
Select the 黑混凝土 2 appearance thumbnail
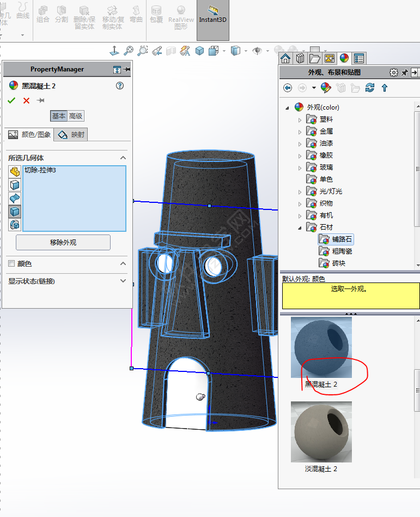coord(321,347)
